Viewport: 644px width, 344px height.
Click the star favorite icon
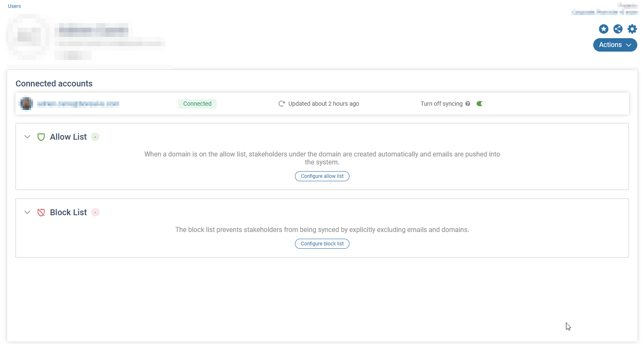[x=603, y=29]
